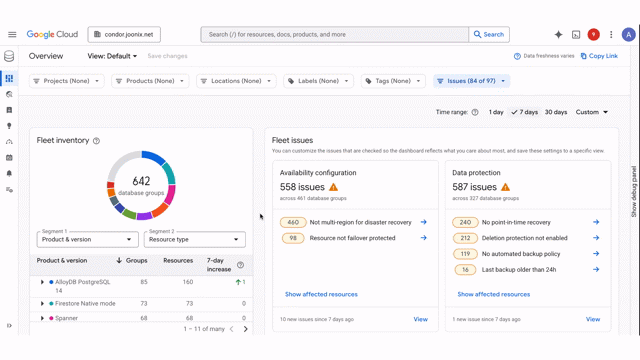This screenshot has height=360, width=640.
Task: Open the Products (None) filter
Action: click(x=150, y=81)
